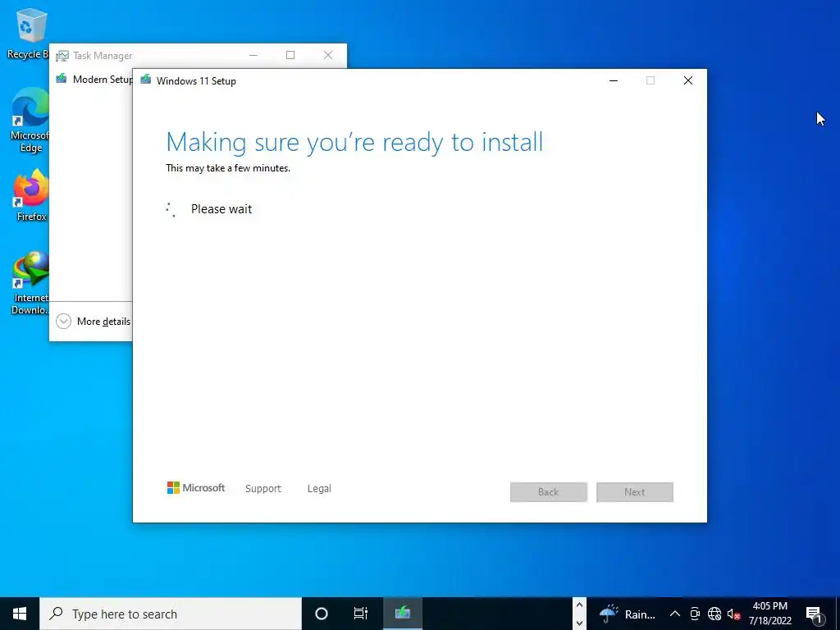Click the Next button in Setup
Viewport: 840px width, 630px height.
(635, 492)
